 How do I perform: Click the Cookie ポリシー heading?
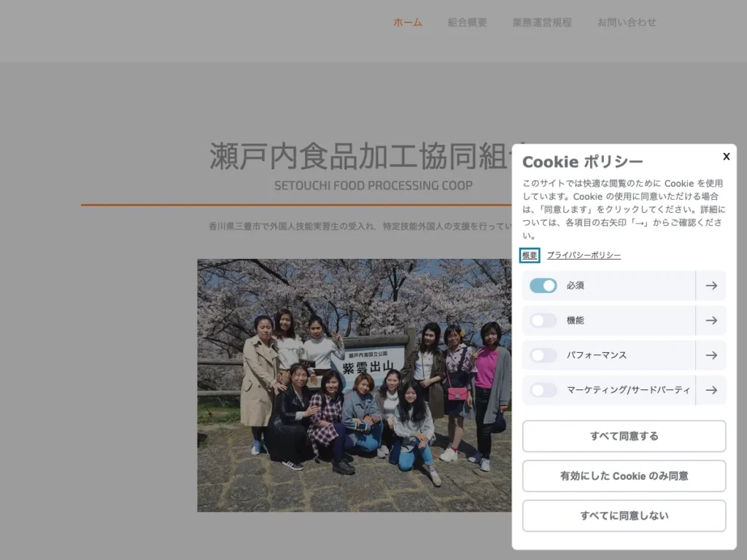click(x=583, y=162)
